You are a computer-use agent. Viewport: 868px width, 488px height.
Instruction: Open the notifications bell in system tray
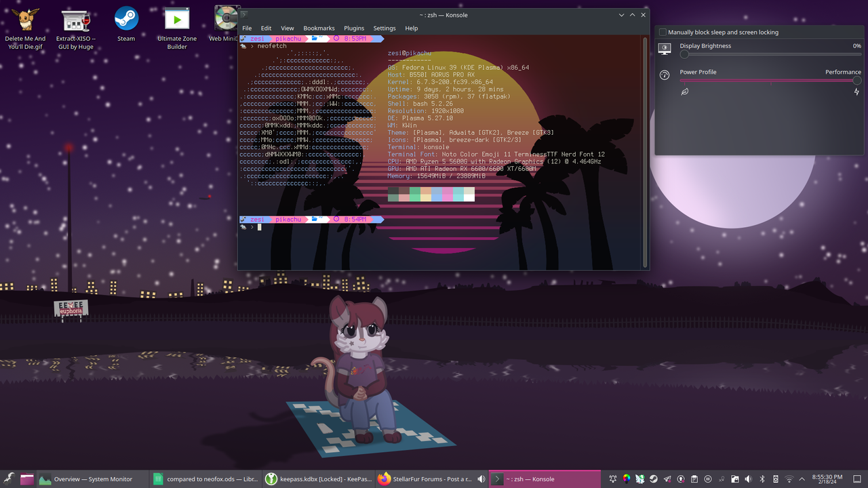(613, 479)
